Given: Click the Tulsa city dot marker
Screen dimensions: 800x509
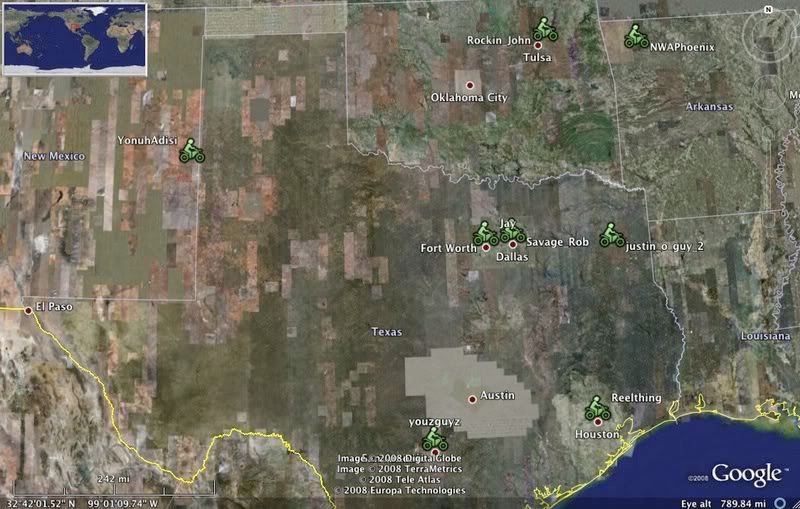Looking at the screenshot, I should point(537,45).
